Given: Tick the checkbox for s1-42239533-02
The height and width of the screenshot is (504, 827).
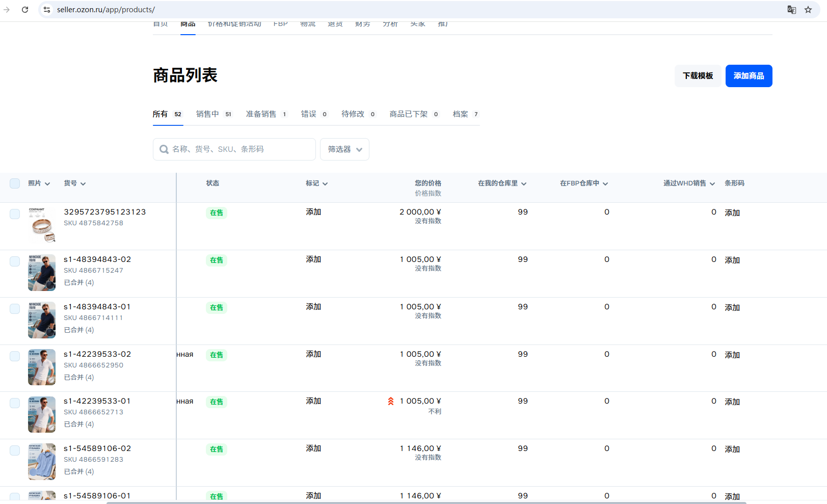Looking at the screenshot, I should pos(15,356).
